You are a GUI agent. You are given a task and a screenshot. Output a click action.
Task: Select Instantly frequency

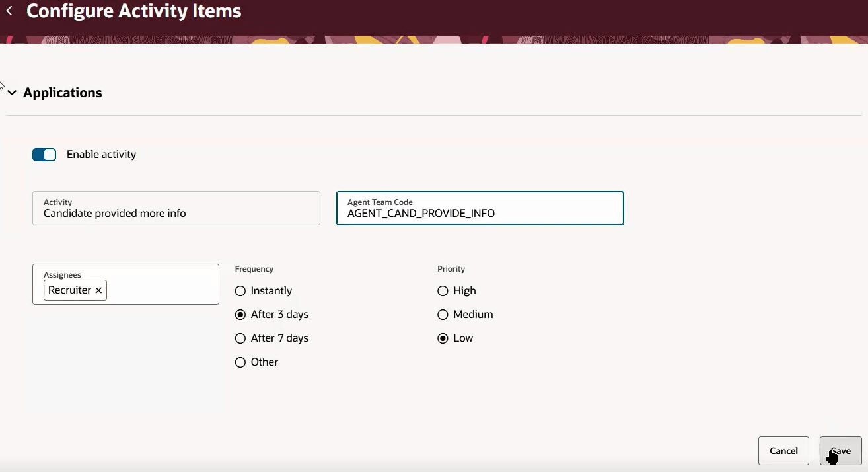click(x=240, y=291)
